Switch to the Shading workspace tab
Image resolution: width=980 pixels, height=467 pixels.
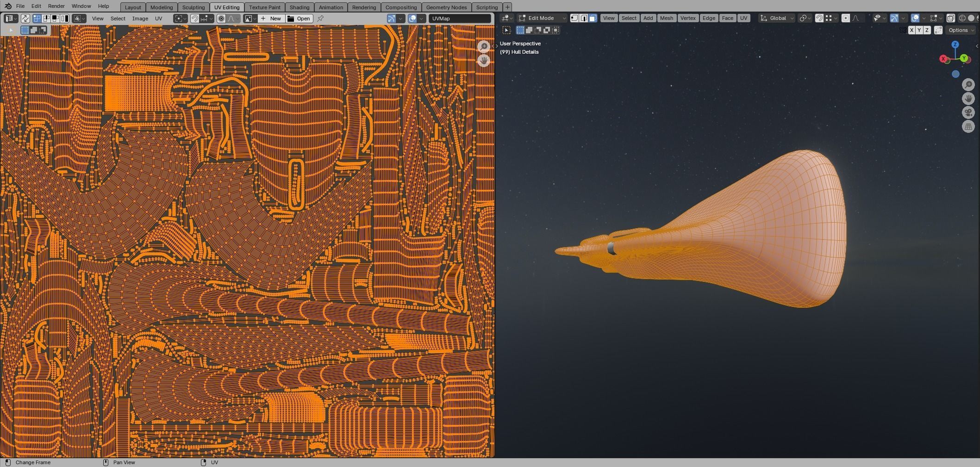[x=300, y=7]
